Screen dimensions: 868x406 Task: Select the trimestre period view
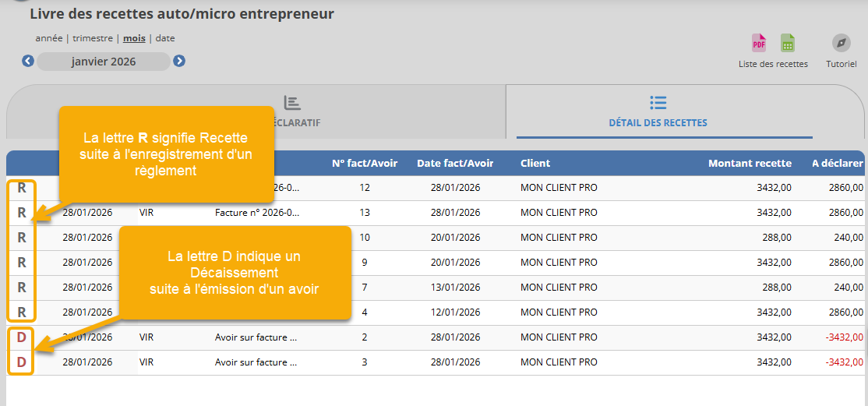coord(93,38)
